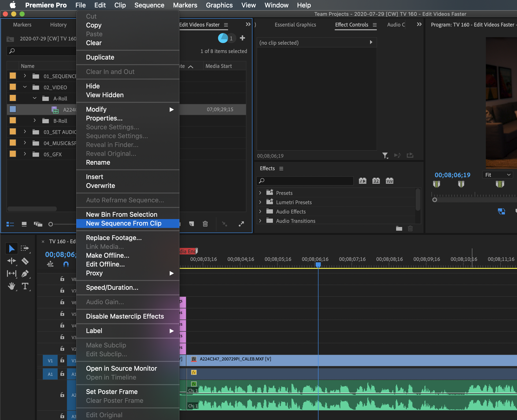The height and width of the screenshot is (420, 517).
Task: Select the Type tool
Action: (x=25, y=286)
